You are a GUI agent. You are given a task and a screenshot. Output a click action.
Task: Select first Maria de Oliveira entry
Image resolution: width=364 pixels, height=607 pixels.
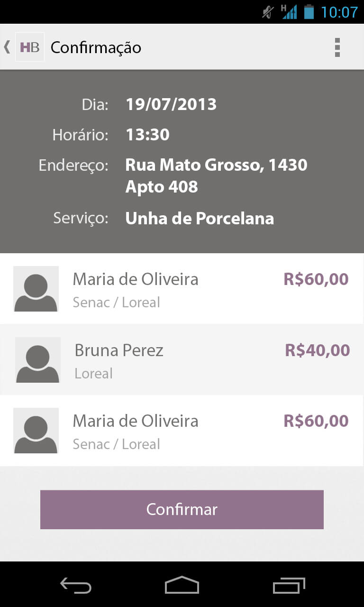click(182, 289)
